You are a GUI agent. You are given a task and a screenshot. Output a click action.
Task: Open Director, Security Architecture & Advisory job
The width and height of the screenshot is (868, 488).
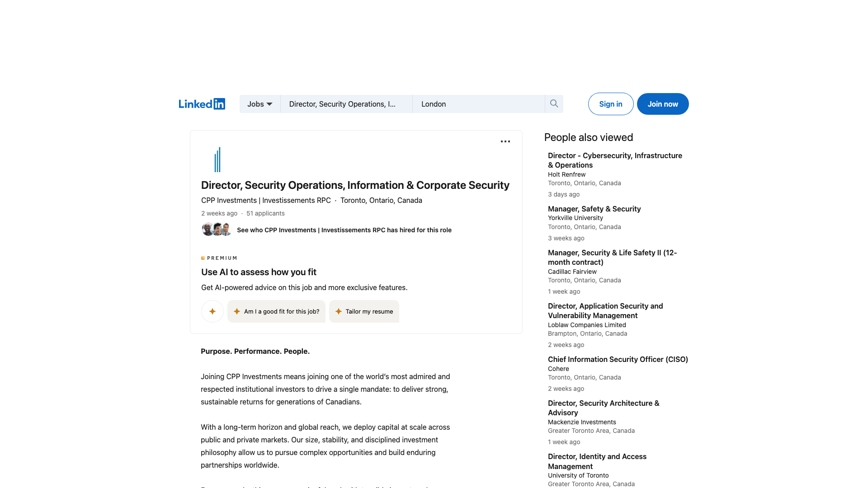tap(604, 408)
